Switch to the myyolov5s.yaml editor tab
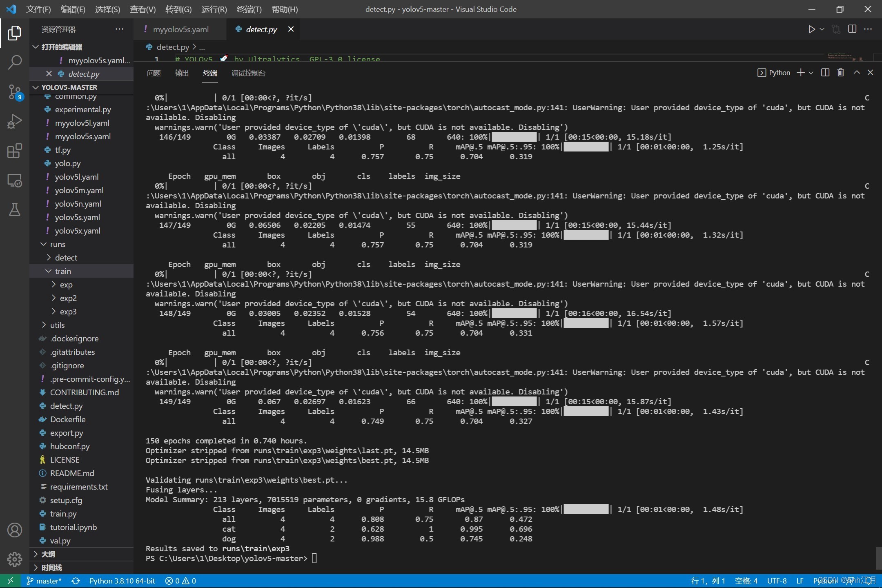The image size is (882, 588). (180, 29)
